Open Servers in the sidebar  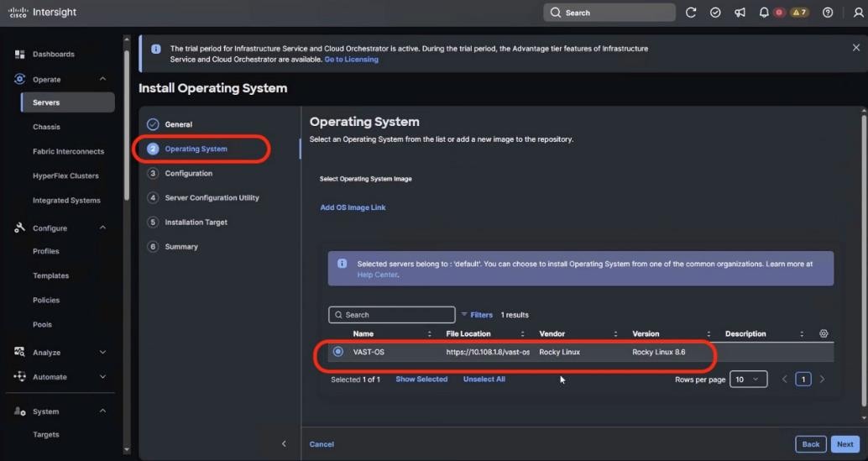point(67,102)
